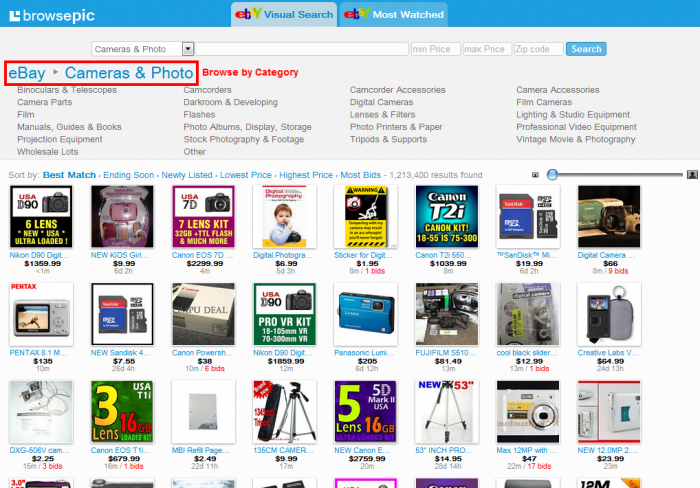The image size is (700, 488).
Task: Open the Max 12MP camera thumbnail
Action: coord(528,412)
